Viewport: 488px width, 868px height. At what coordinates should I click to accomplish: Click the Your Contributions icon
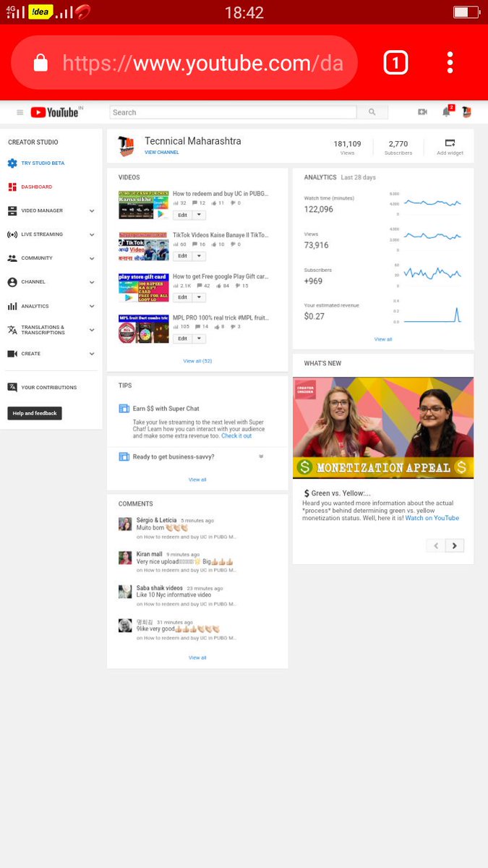(12, 387)
